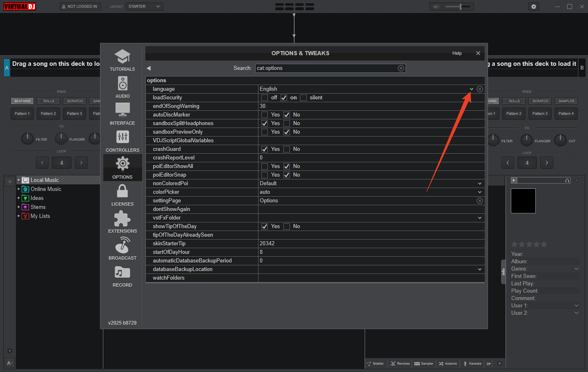The width and height of the screenshot is (588, 372).
Task: Check the silent option for loadSecurity
Action: pos(303,98)
